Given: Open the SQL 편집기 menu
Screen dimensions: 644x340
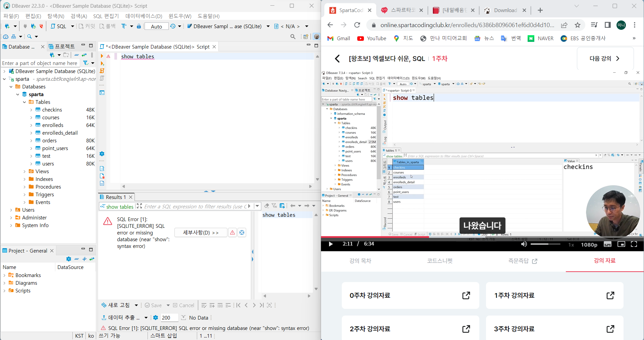Looking at the screenshot, I should (x=106, y=16).
